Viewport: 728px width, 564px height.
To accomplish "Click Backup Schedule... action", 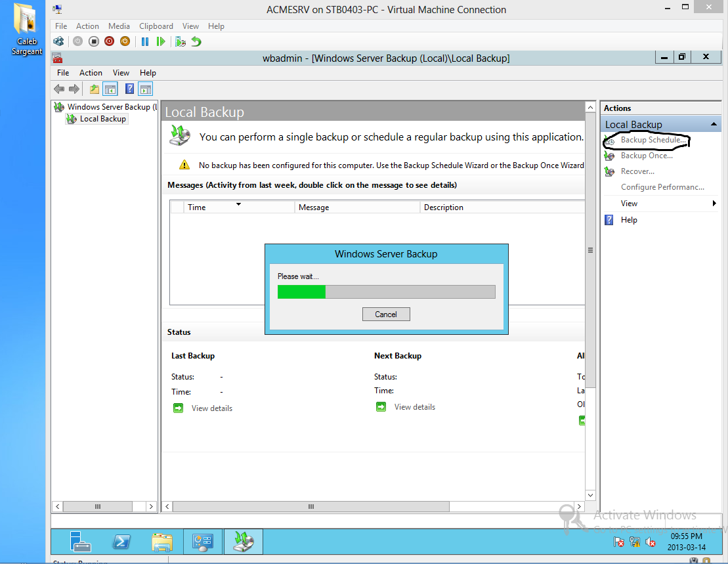I will tap(653, 140).
